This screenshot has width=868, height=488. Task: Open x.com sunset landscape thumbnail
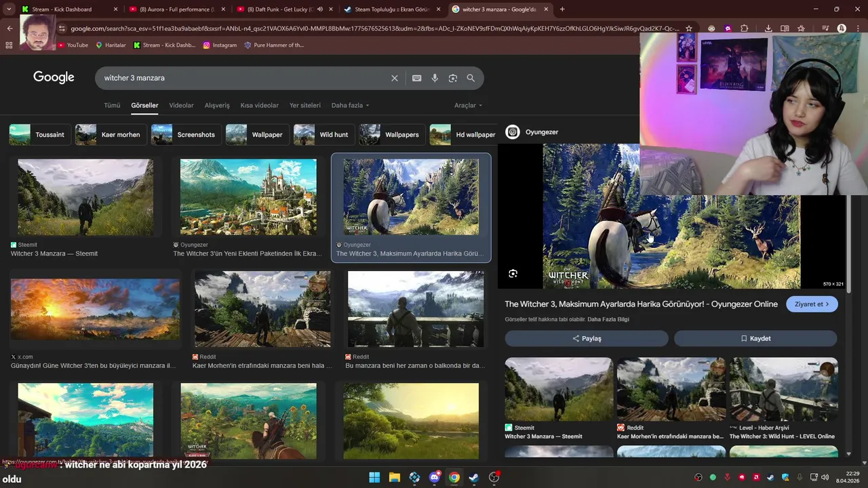95,309
